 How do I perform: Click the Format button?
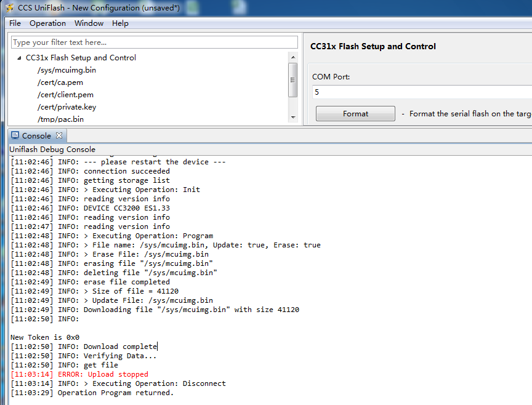355,114
